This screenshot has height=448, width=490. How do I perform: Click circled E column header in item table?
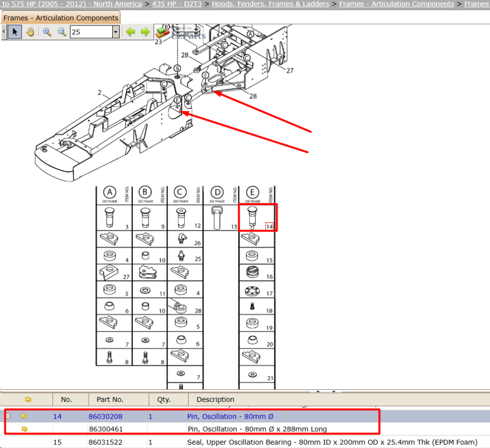tap(252, 192)
